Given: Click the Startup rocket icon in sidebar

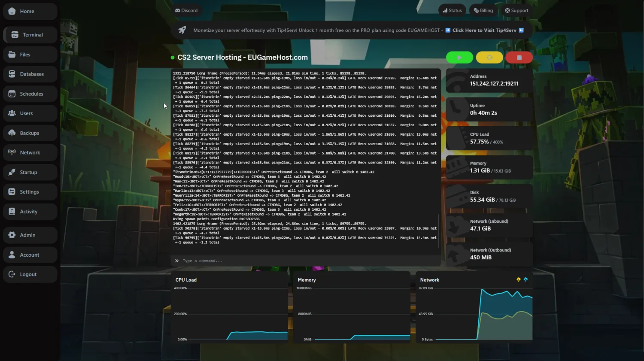Looking at the screenshot, I should click(x=12, y=172).
